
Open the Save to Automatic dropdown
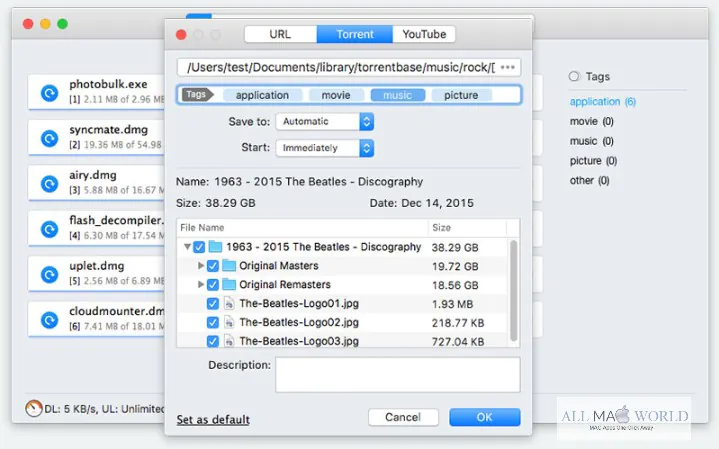[x=325, y=122]
